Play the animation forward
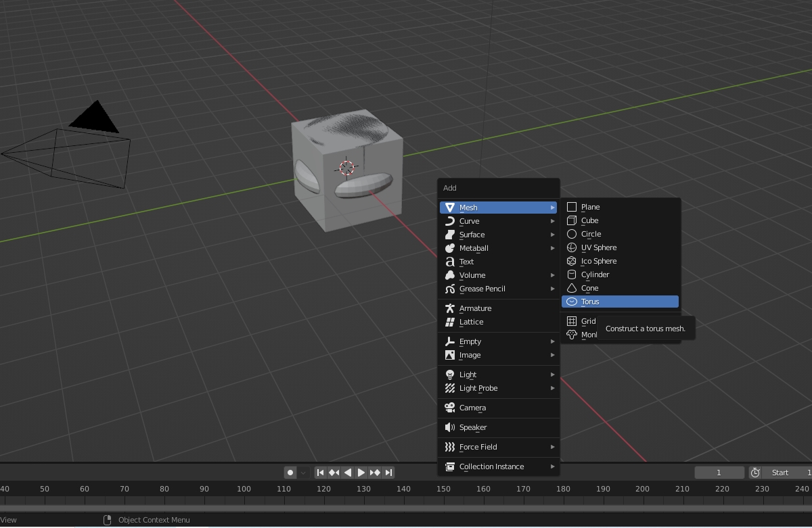The height and width of the screenshot is (528, 812). tap(361, 473)
